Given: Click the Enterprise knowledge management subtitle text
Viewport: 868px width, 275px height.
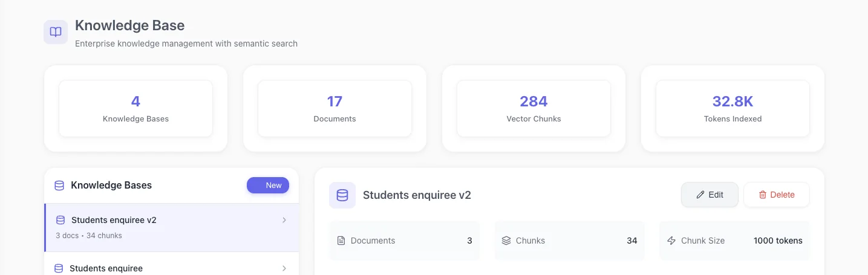Looking at the screenshot, I should click(x=186, y=44).
